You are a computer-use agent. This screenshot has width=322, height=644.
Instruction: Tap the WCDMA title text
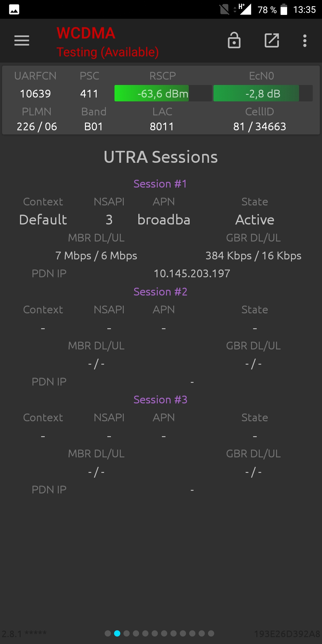pyautogui.click(x=86, y=33)
